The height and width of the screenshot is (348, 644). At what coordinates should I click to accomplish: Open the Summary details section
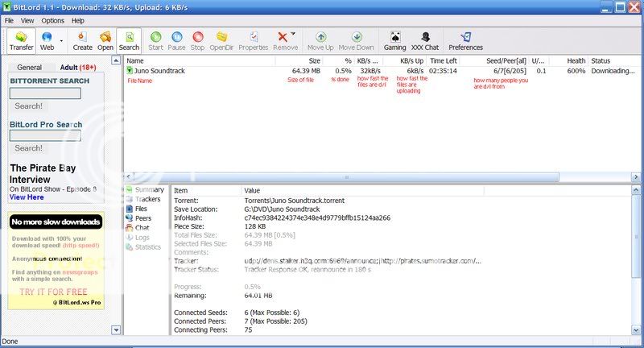[x=146, y=189]
